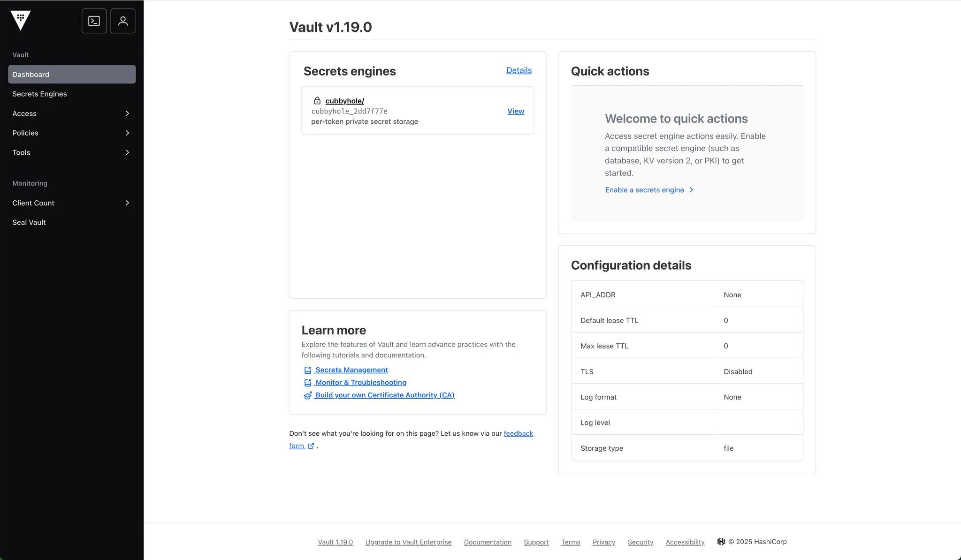The height and width of the screenshot is (560, 961).
Task: Expand the Client Count chevron
Action: pyautogui.click(x=127, y=203)
